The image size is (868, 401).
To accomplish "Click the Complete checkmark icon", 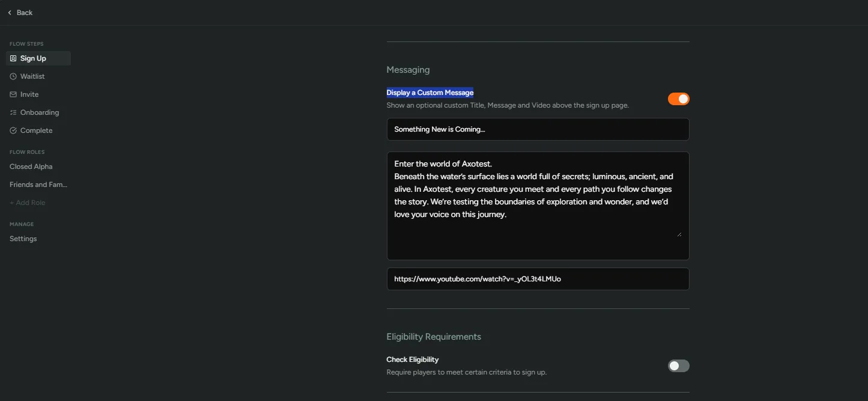I will coord(13,130).
